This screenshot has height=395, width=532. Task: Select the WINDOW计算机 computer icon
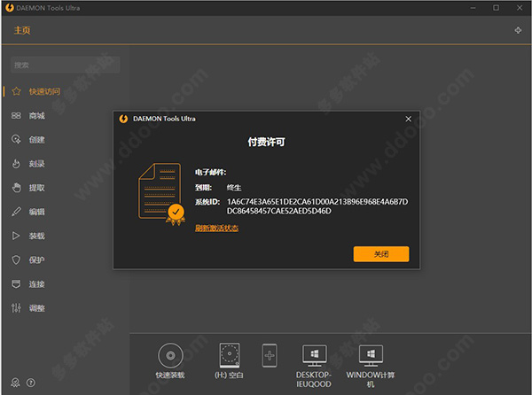[371, 355]
